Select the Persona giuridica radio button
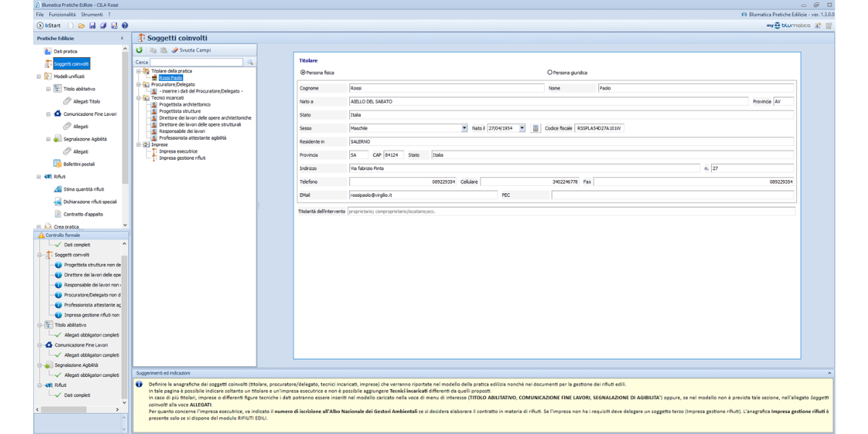Screen dimensions: 868x434 [x=550, y=72]
